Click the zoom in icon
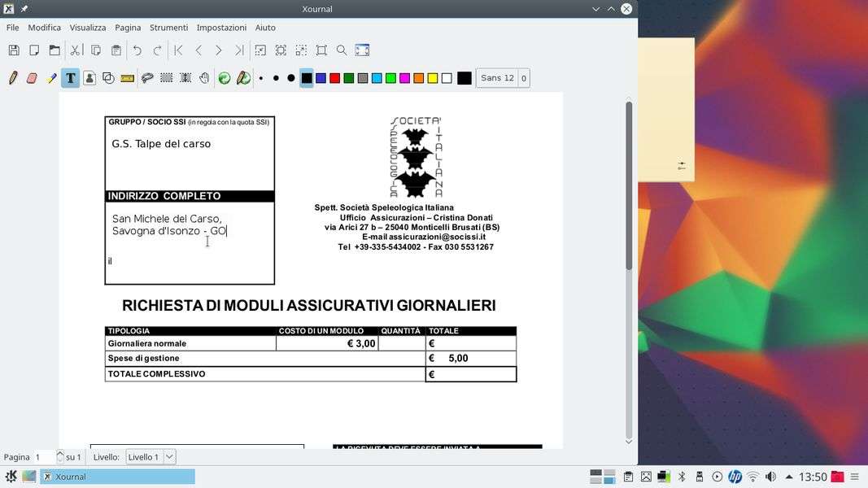 pos(301,50)
